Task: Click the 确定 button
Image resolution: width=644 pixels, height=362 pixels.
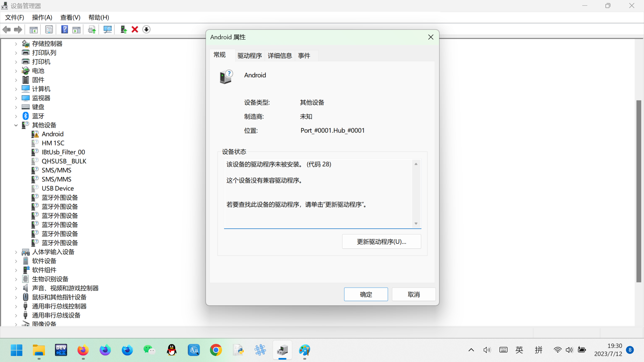Action: [x=366, y=294]
